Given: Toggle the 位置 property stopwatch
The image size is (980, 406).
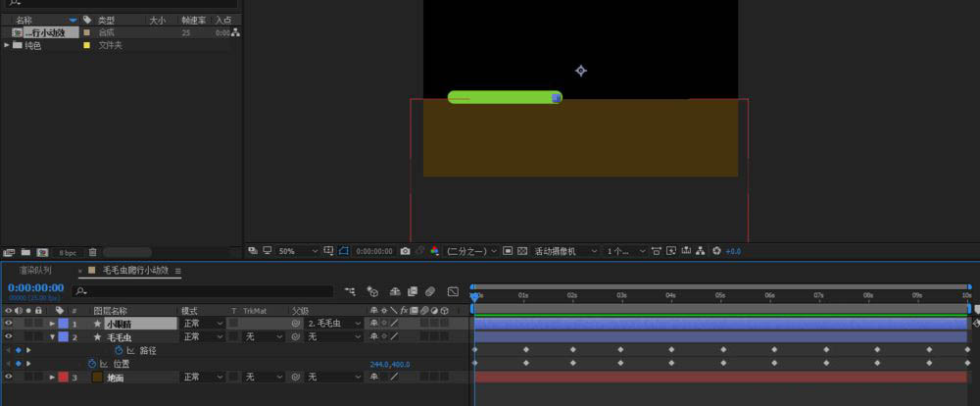Looking at the screenshot, I should click(92, 364).
